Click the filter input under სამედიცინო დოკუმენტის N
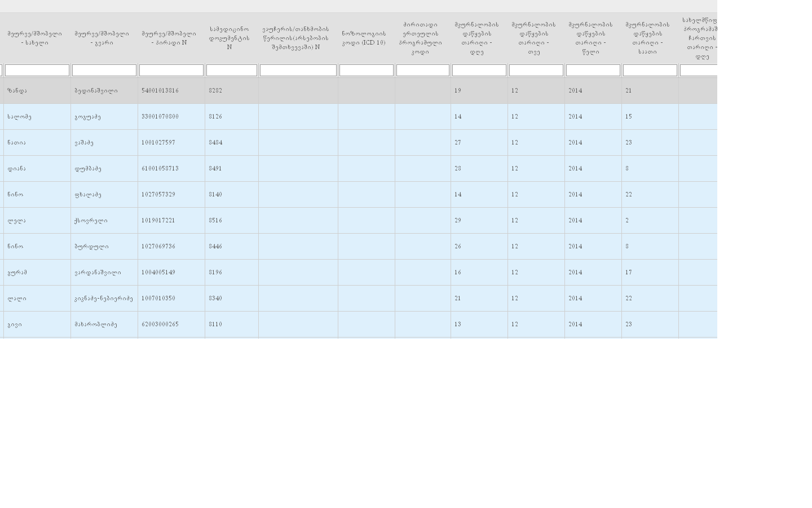Screen dimensions: 812x508 232,70
